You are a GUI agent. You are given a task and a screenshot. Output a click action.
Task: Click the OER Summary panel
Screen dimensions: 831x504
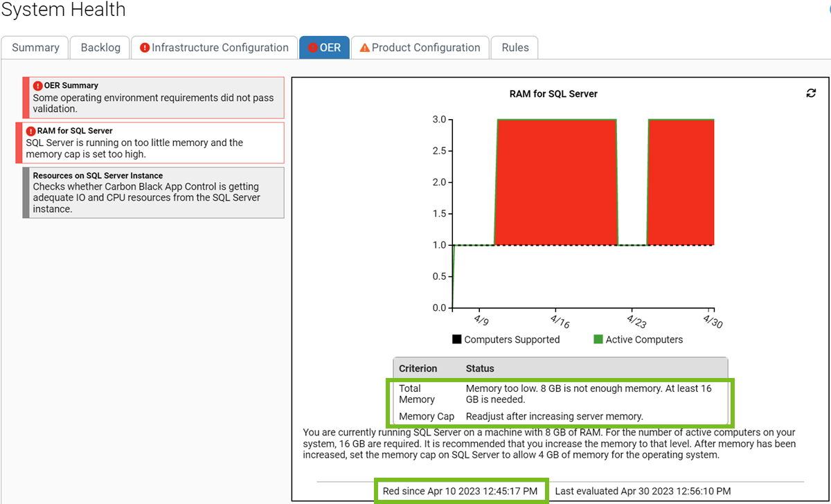tap(153, 97)
